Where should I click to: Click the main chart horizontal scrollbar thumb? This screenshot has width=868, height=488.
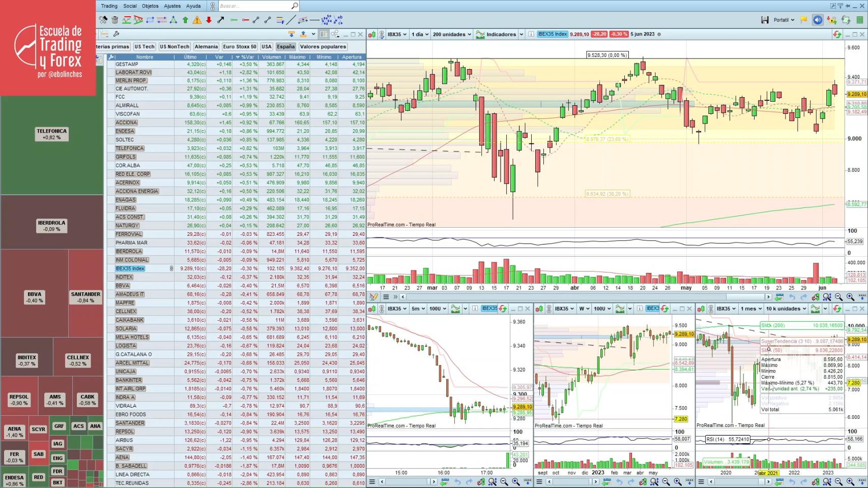point(746,297)
